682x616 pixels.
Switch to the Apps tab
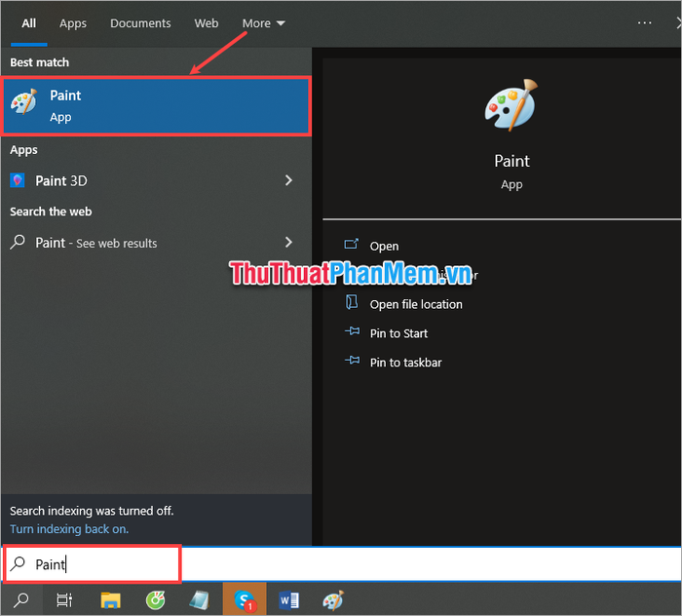coord(73,23)
